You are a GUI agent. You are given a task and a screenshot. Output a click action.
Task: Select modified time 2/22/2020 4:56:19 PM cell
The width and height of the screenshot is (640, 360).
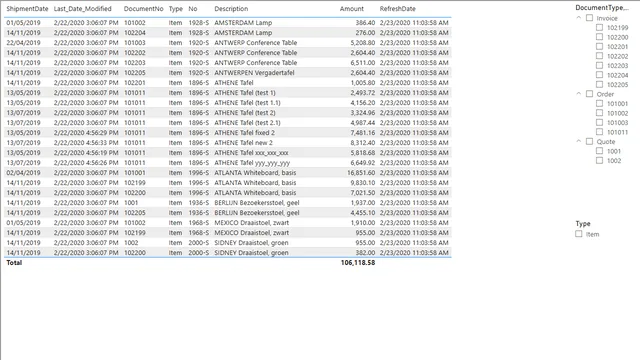point(86,153)
